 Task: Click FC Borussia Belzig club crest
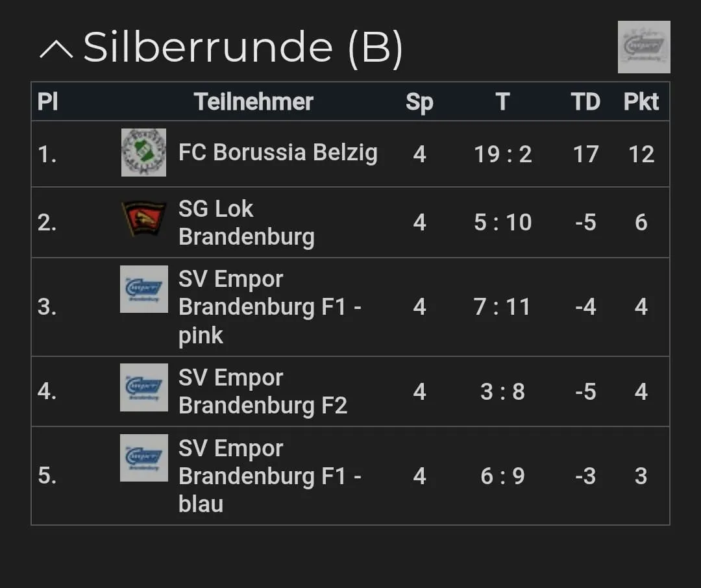(143, 153)
